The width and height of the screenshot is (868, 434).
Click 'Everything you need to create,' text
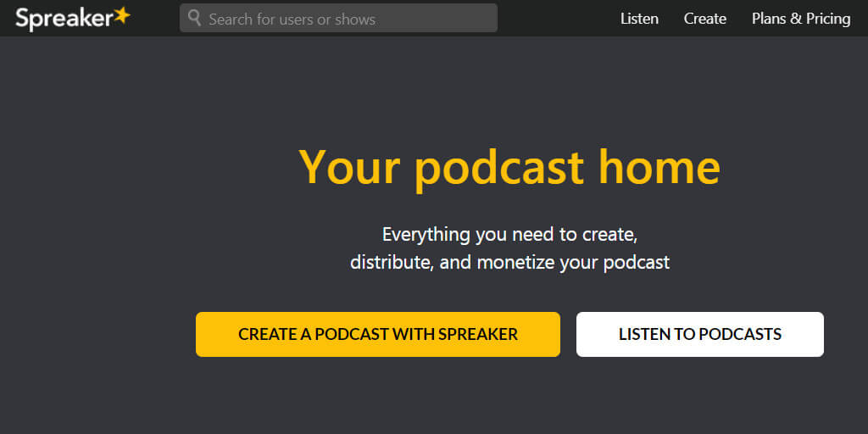(x=509, y=235)
